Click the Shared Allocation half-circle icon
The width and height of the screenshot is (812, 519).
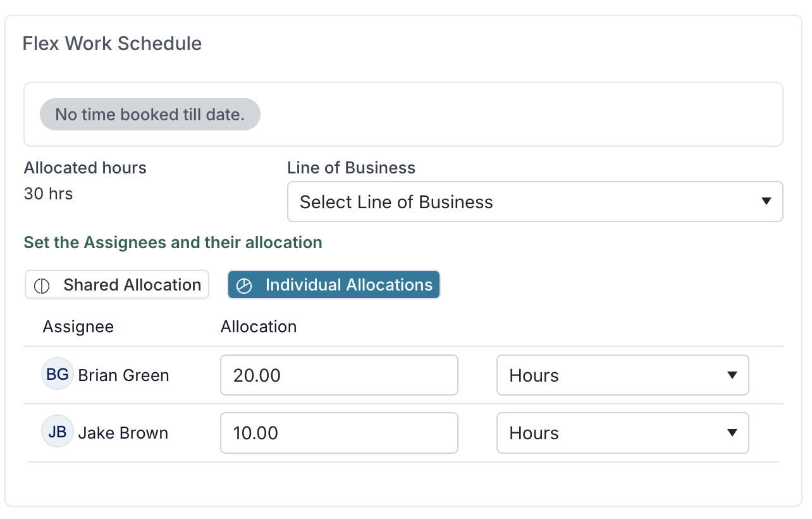pos(42,285)
